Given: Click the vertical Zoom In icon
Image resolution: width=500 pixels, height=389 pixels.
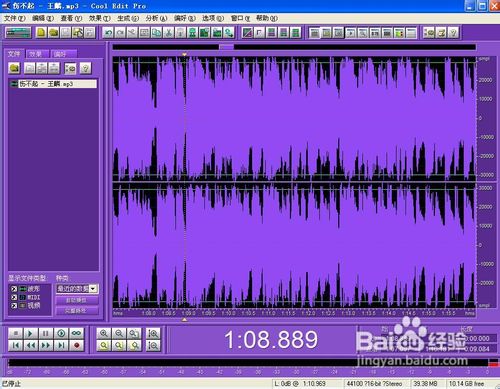Looking at the screenshot, I should coord(153,333).
